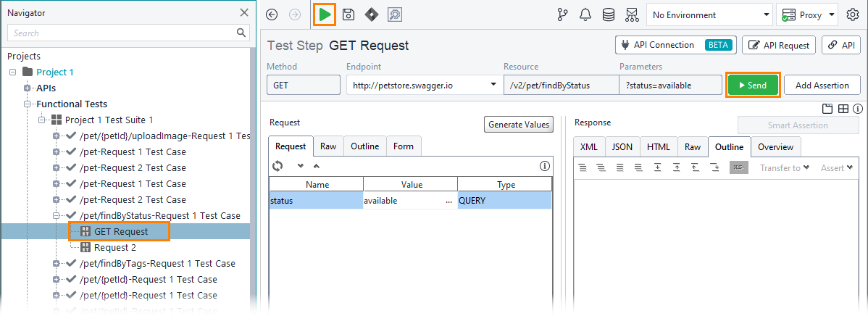
Task: Expand the APIs node
Action: [27, 88]
